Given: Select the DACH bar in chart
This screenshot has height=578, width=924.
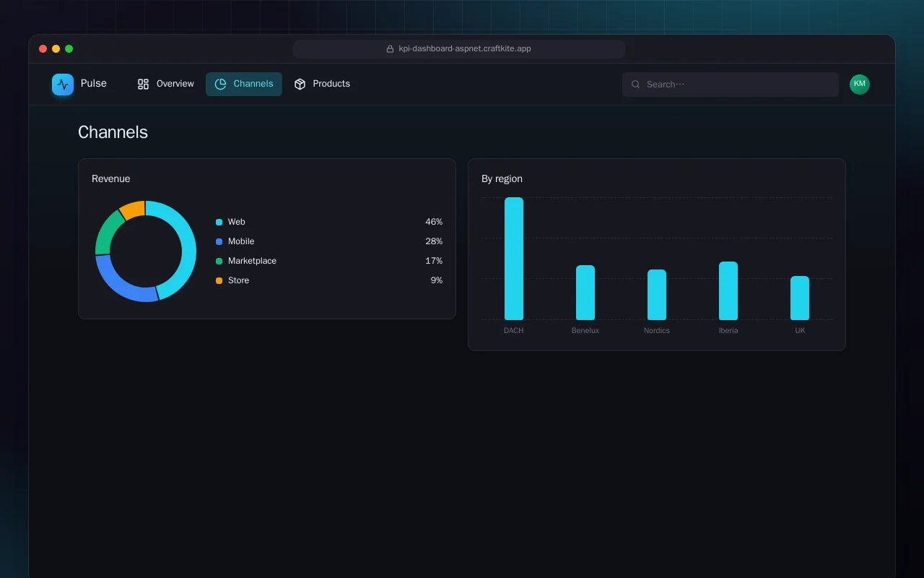Looking at the screenshot, I should (514, 259).
